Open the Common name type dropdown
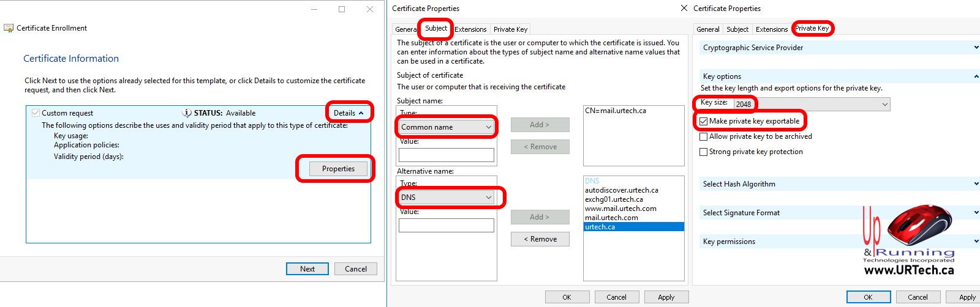Image resolution: width=980 pixels, height=307 pixels. [446, 127]
